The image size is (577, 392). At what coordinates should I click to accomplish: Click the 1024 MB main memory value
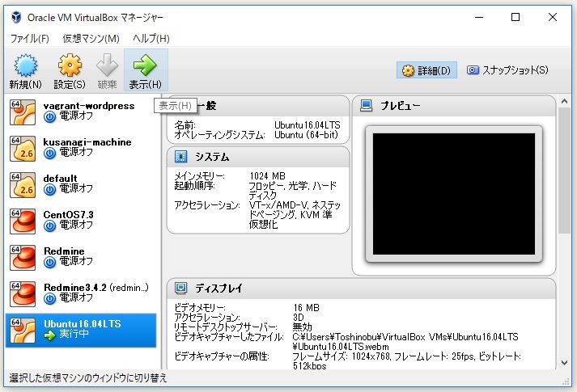pos(267,176)
